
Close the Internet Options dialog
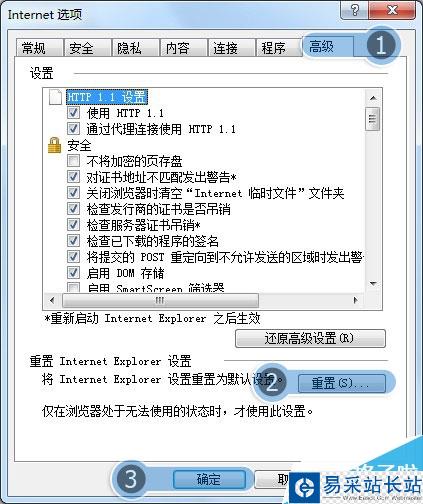coord(393,10)
